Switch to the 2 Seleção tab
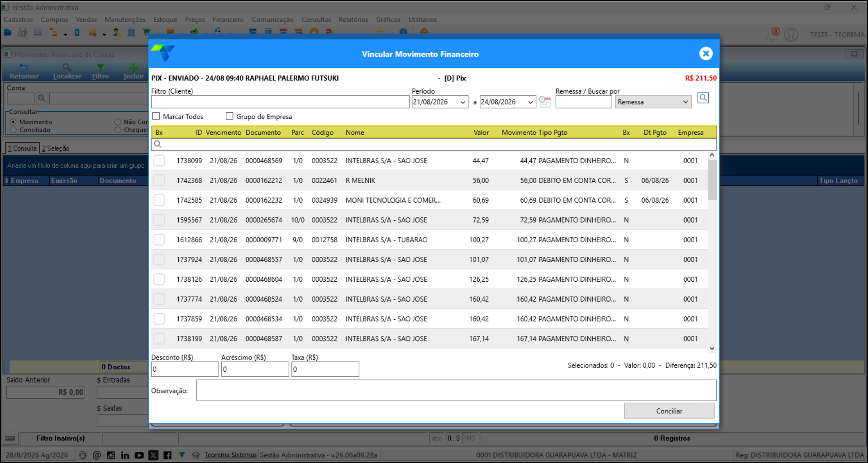The height and width of the screenshot is (463, 868). [x=56, y=148]
